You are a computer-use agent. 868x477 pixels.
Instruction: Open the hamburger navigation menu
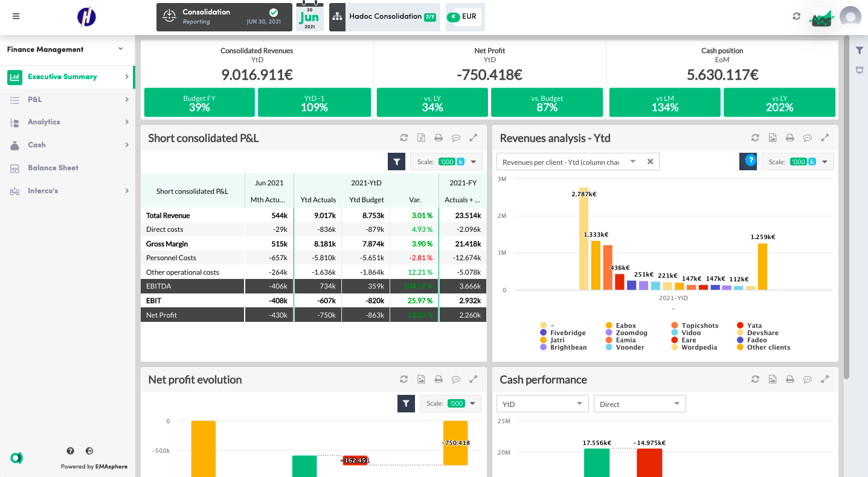click(16, 16)
